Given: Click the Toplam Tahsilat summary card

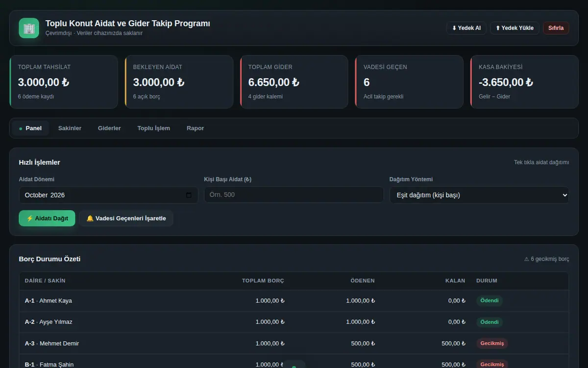Looking at the screenshot, I should [64, 81].
